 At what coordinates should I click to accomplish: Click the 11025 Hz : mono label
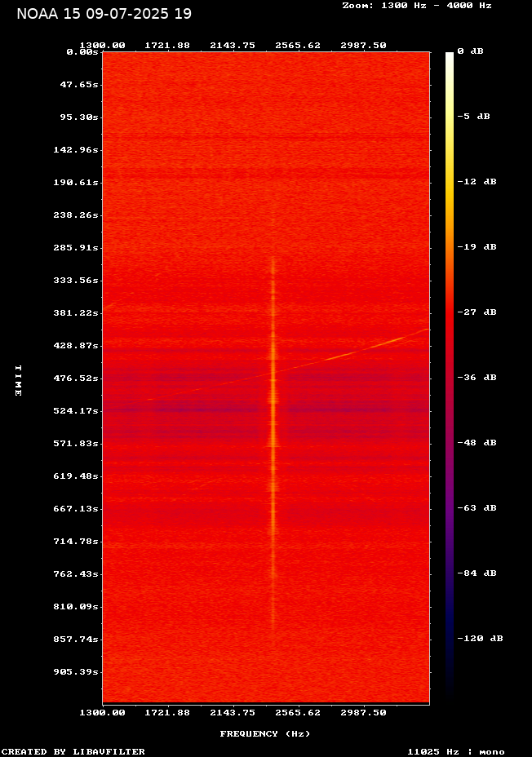click(x=456, y=751)
